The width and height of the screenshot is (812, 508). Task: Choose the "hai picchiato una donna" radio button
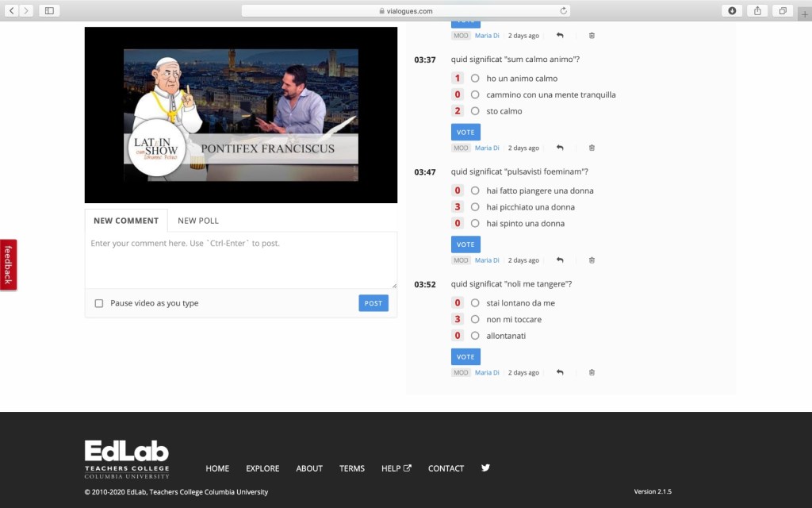pyautogui.click(x=475, y=207)
